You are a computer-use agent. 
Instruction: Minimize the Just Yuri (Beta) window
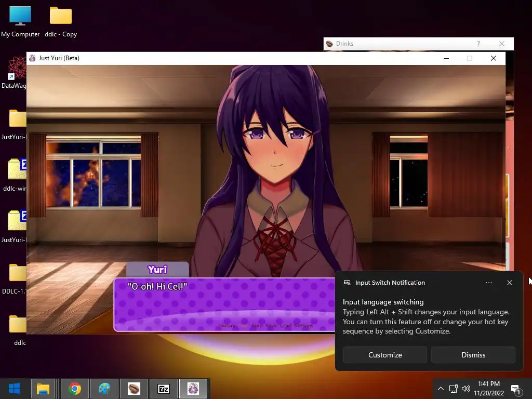[446, 58]
